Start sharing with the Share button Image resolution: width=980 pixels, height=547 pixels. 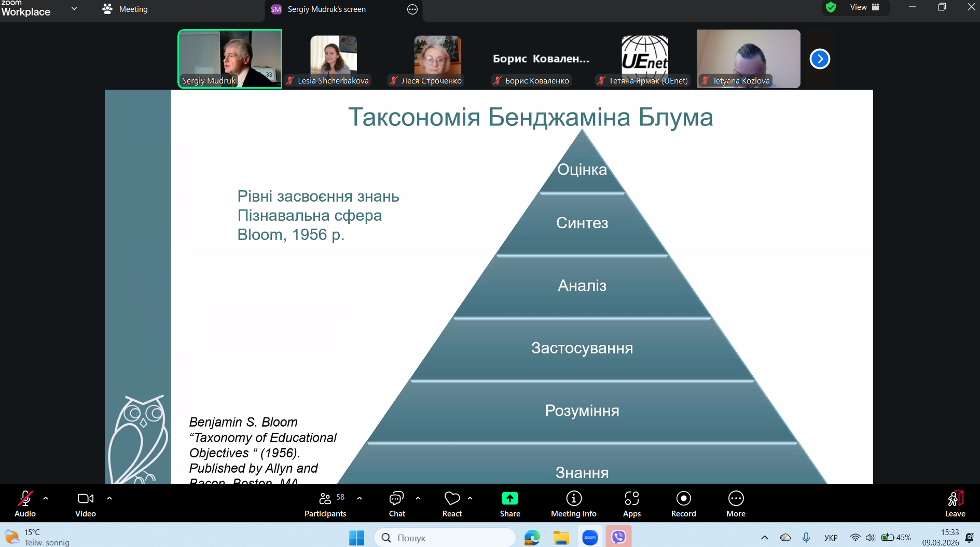510,504
